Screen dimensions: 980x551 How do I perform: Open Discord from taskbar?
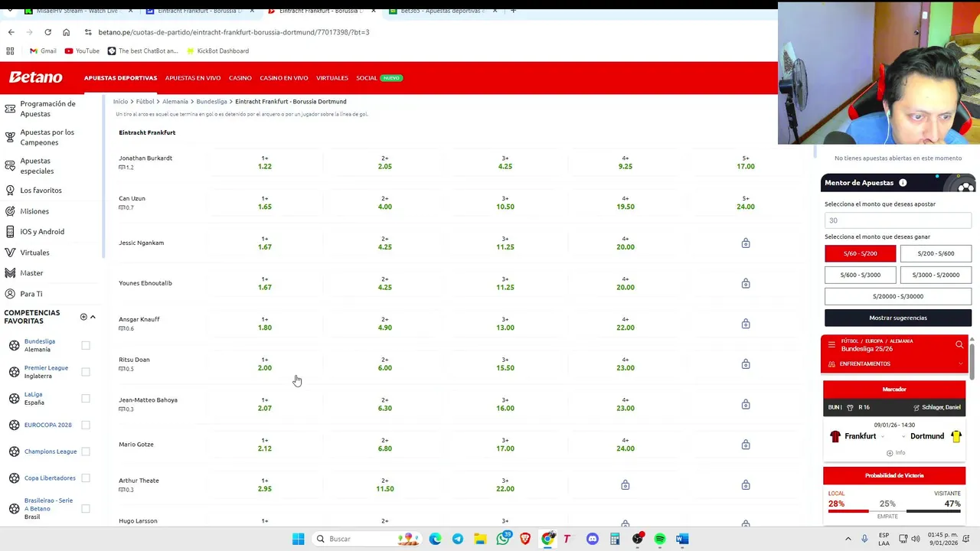pyautogui.click(x=592, y=539)
